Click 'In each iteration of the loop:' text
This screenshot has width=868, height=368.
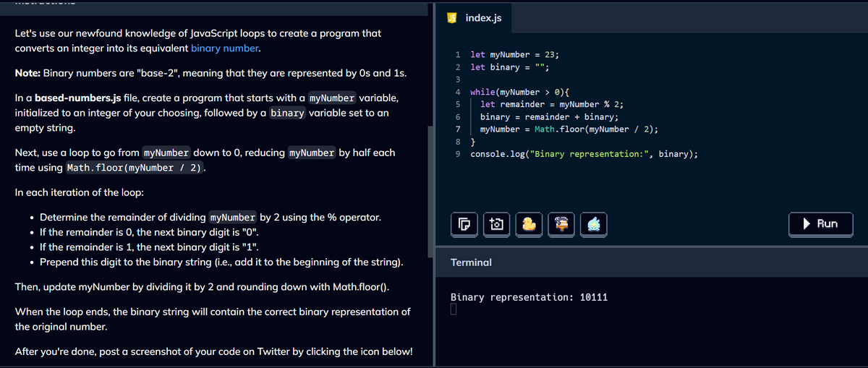coord(79,192)
